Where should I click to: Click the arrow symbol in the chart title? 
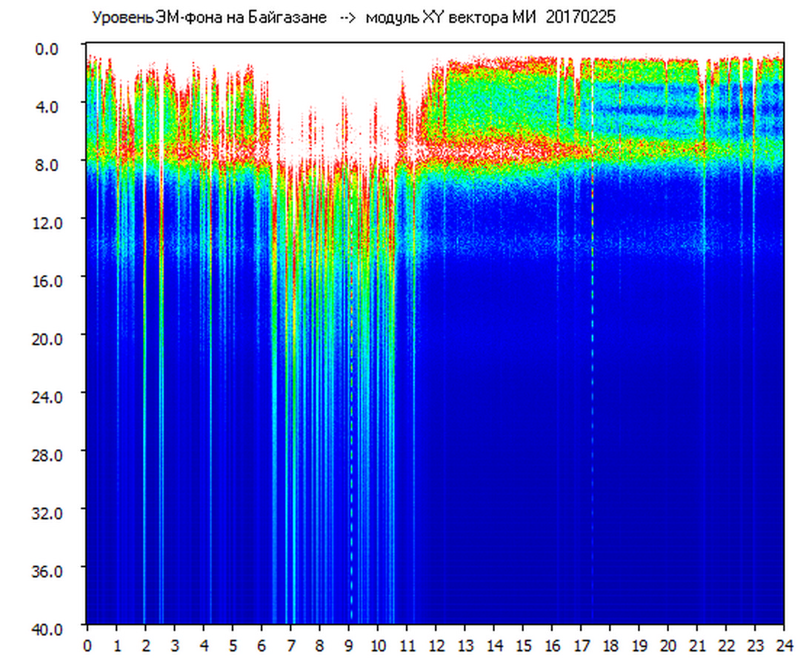pos(347,18)
